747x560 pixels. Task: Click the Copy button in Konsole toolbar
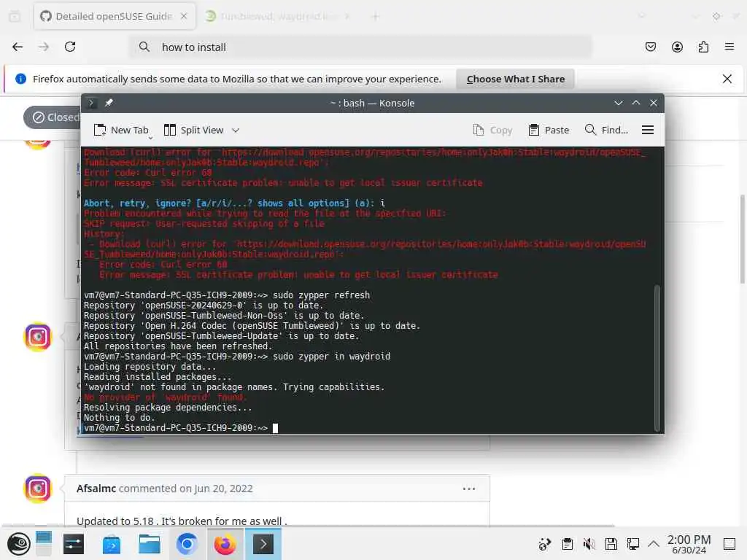tap(492, 130)
